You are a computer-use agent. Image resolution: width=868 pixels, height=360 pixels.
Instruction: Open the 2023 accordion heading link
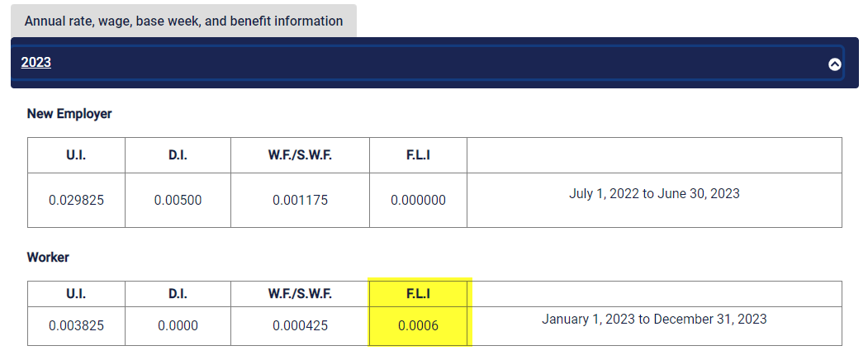tap(36, 63)
